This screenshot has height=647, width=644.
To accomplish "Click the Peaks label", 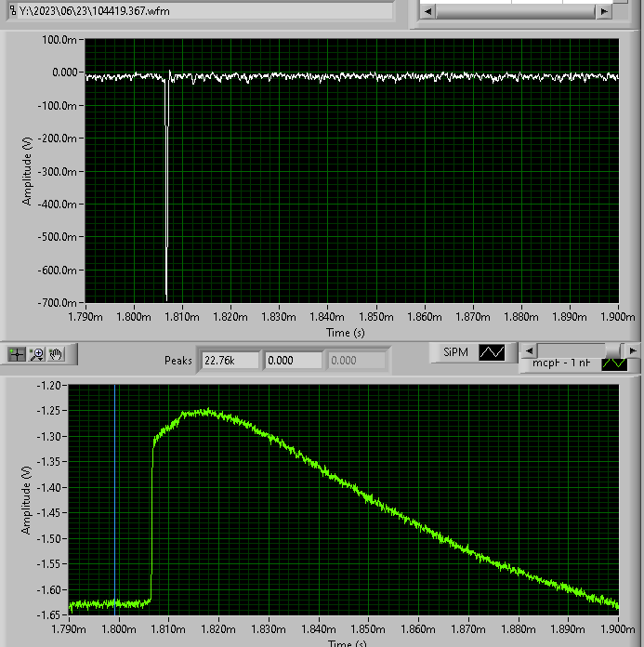I will tap(177, 361).
